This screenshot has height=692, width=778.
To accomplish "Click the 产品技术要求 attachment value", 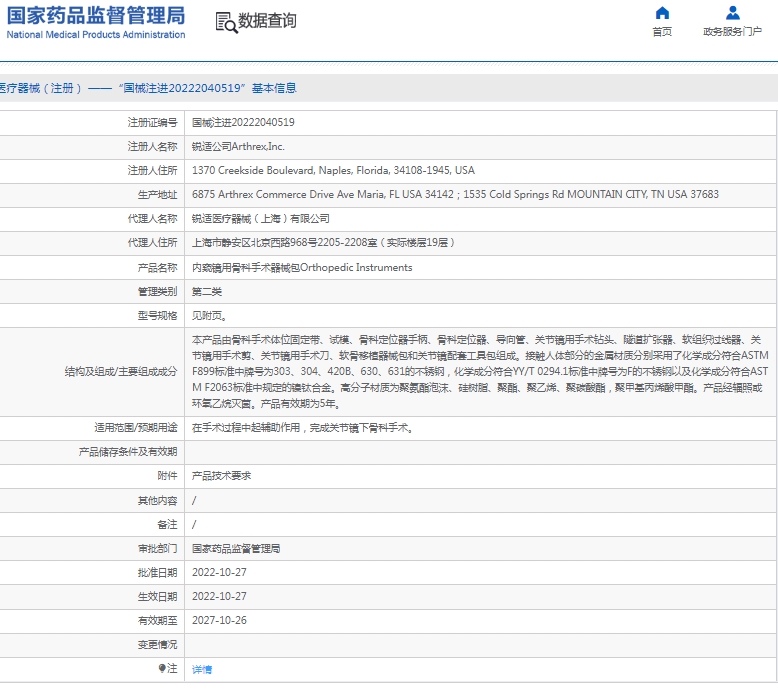I will tap(221, 476).
